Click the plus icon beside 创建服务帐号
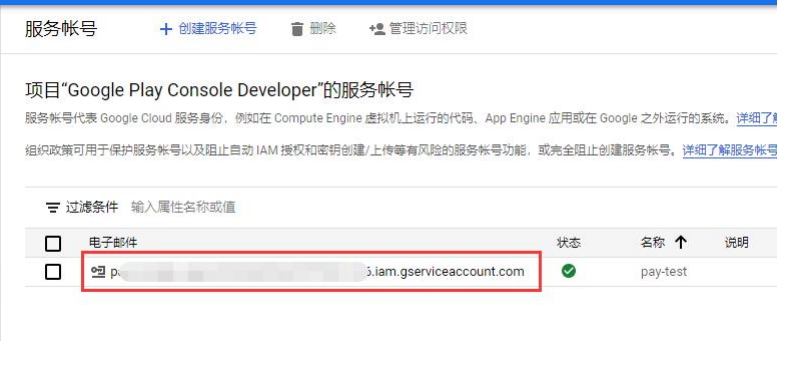 165,29
